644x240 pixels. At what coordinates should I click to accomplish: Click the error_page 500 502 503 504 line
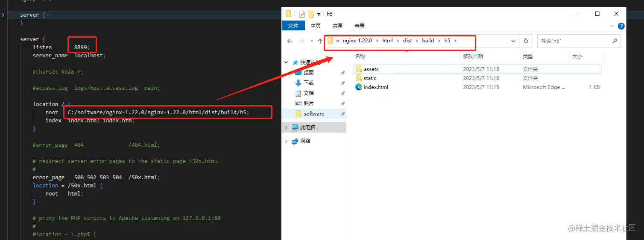point(96,178)
